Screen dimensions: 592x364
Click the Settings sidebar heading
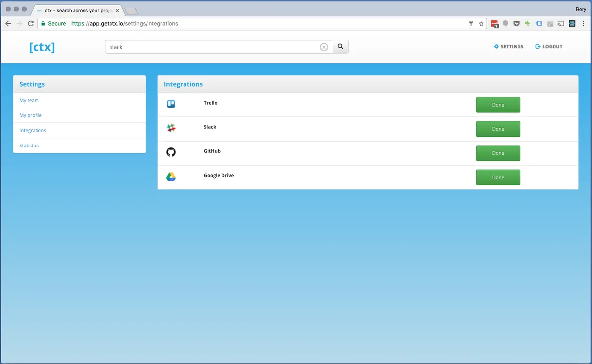tap(32, 84)
